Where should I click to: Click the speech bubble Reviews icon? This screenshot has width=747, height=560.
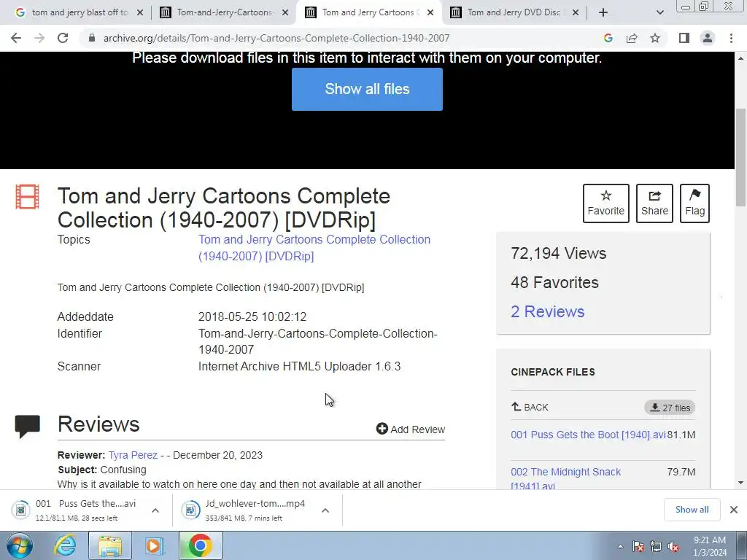(27, 426)
